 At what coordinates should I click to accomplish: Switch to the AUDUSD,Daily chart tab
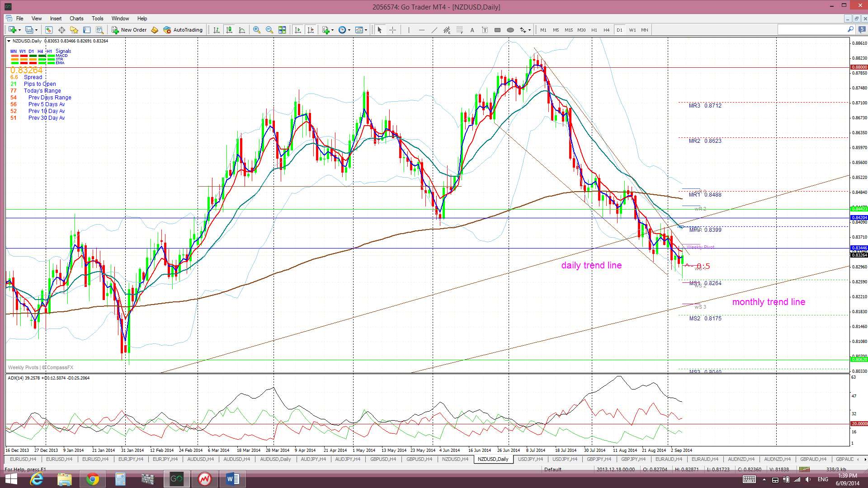tap(275, 459)
